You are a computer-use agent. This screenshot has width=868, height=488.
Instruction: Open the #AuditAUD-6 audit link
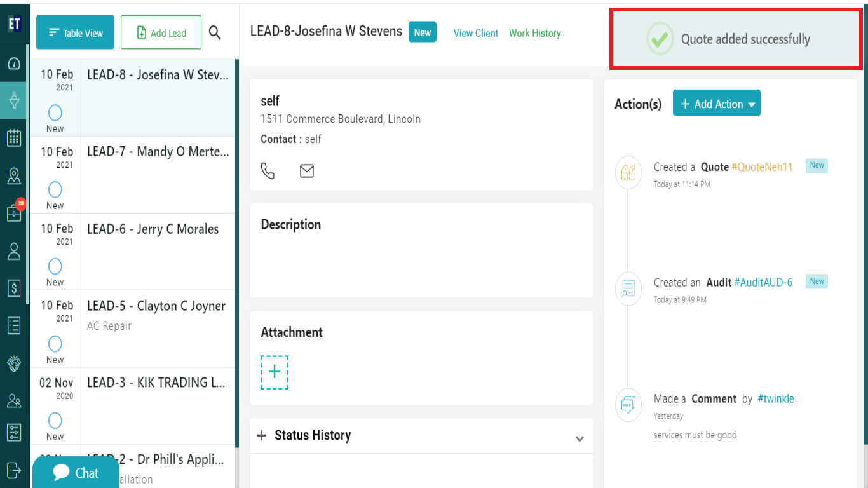click(x=763, y=283)
